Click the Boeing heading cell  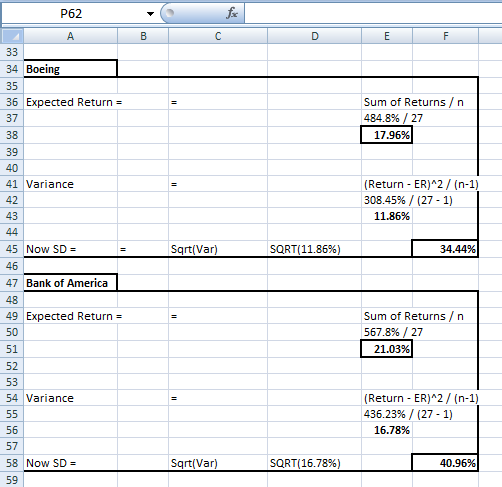click(70, 69)
